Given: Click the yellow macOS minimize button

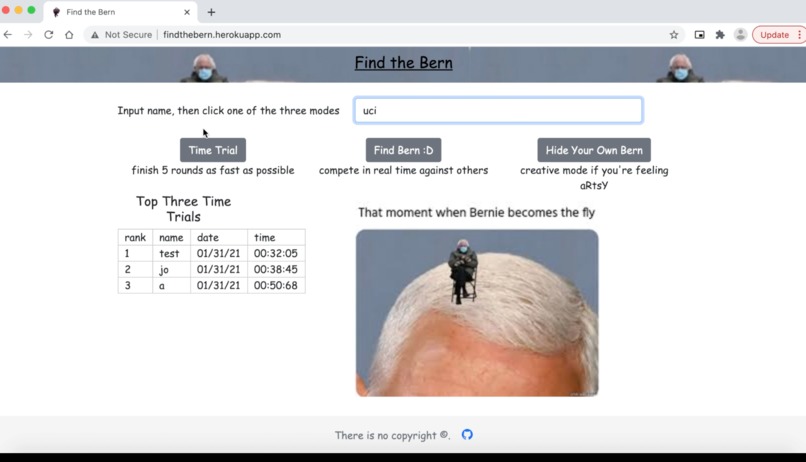Looking at the screenshot, I should point(19,10).
